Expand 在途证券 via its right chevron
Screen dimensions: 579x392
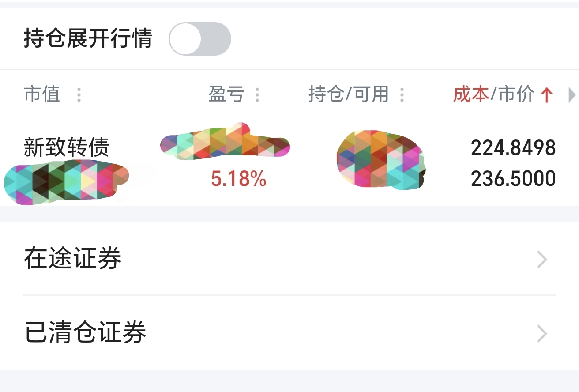pos(542,260)
